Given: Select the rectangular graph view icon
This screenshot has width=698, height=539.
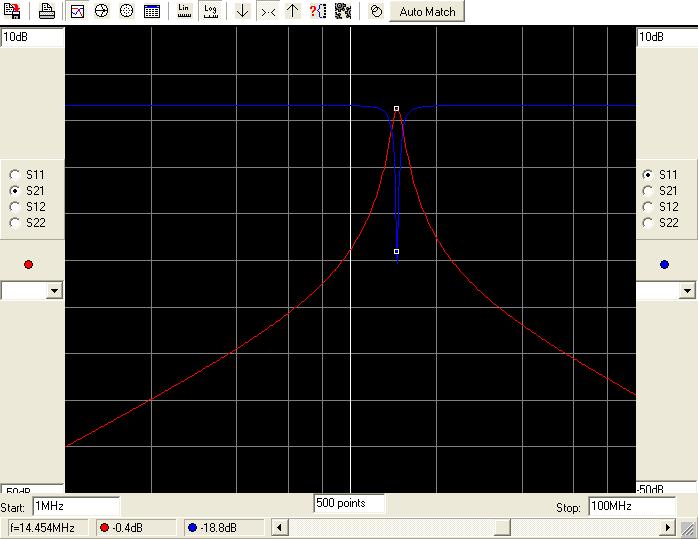Looking at the screenshot, I should (78, 12).
